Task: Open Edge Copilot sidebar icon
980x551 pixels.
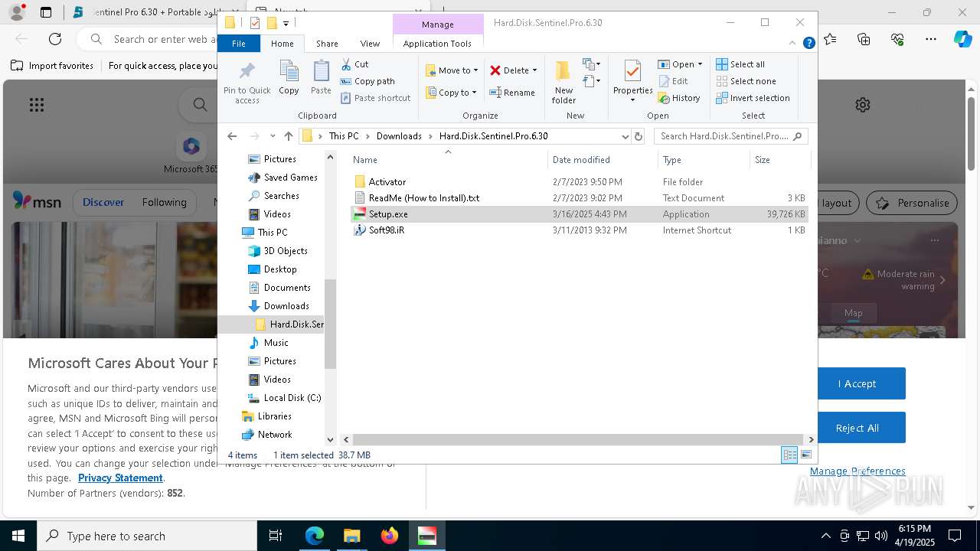Action: [962, 39]
